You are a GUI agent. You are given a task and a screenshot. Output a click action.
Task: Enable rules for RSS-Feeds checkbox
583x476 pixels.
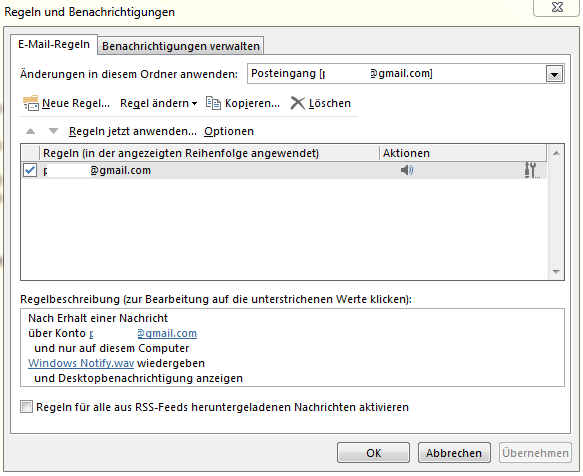[x=26, y=407]
